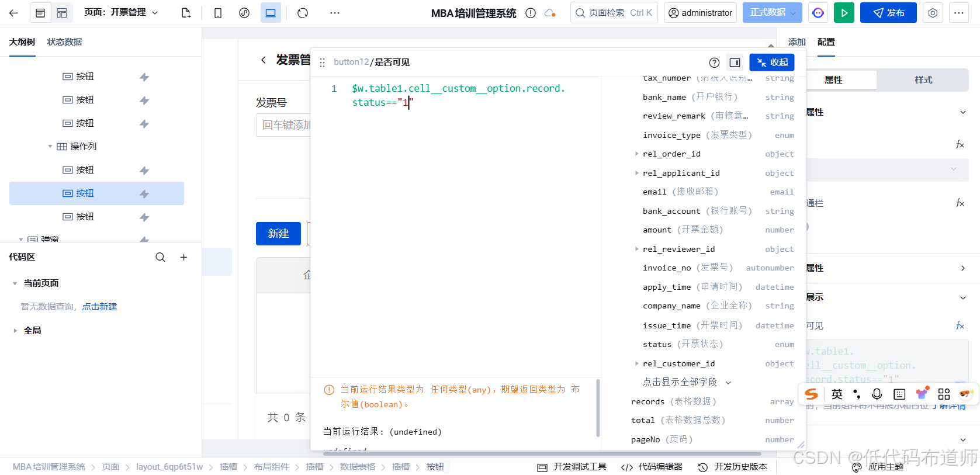
Task: Expand the rel_reviewer_id field
Action: pyautogui.click(x=636, y=249)
